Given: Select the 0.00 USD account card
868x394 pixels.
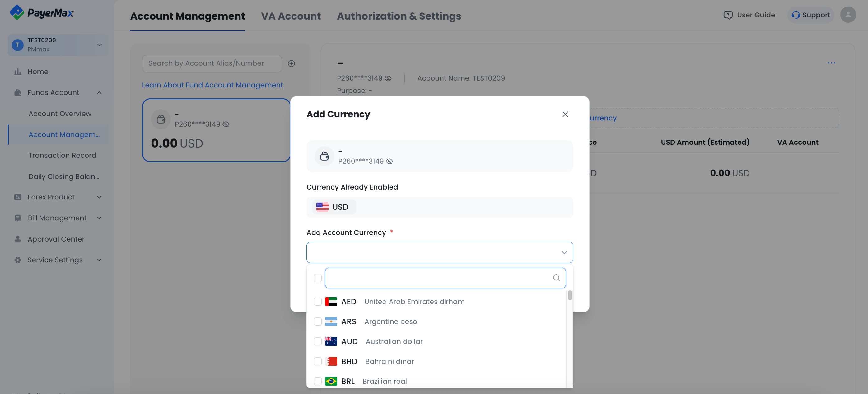Looking at the screenshot, I should (x=216, y=130).
